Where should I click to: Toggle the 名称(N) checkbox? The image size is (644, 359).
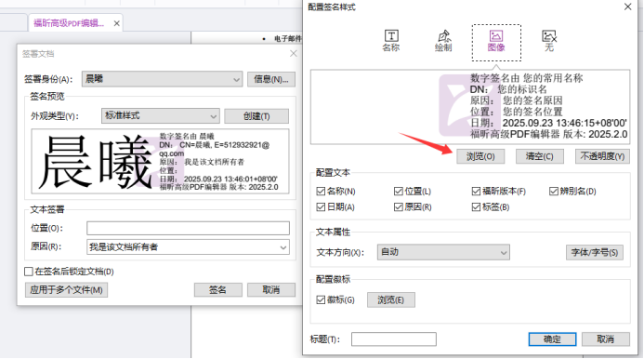pyautogui.click(x=321, y=192)
